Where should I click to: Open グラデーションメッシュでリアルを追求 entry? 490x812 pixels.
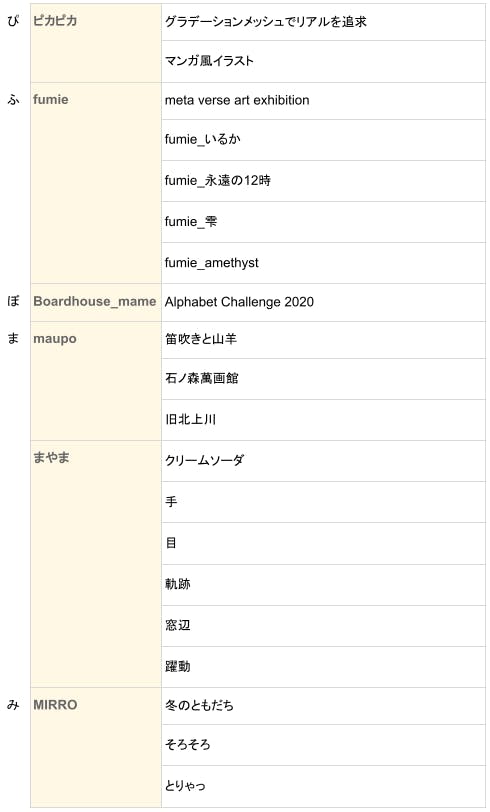click(x=266, y=22)
